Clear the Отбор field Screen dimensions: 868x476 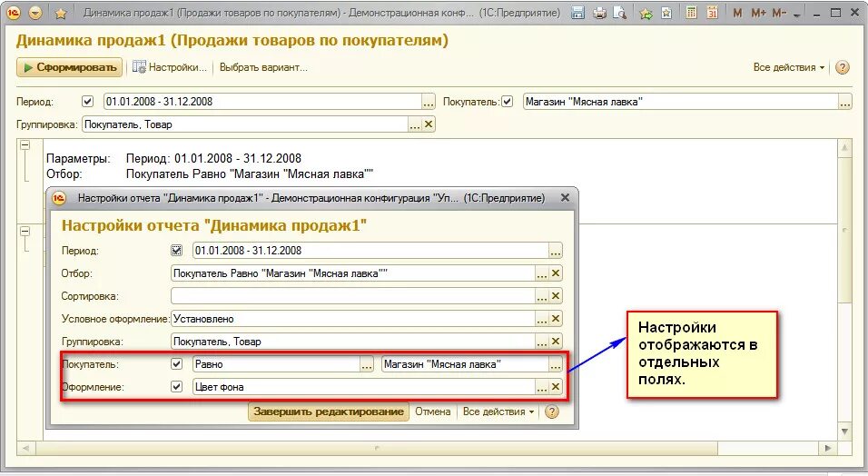[x=556, y=273]
